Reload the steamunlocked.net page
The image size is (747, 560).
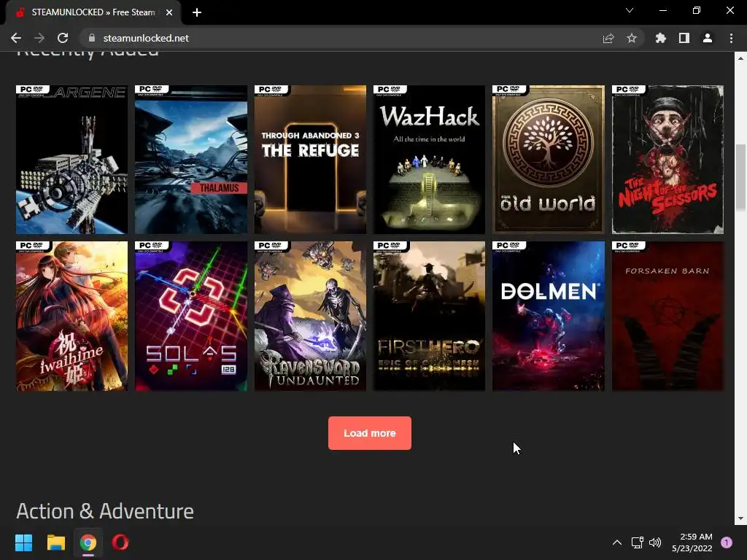(63, 38)
